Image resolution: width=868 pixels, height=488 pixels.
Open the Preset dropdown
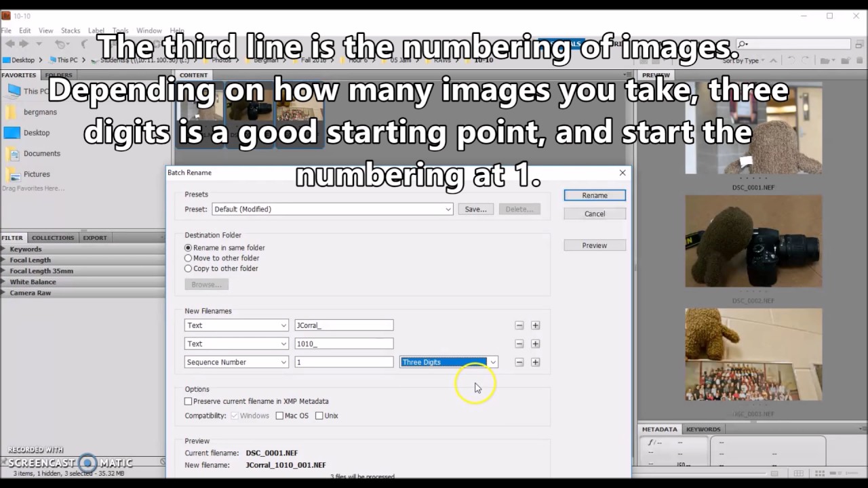click(x=332, y=209)
